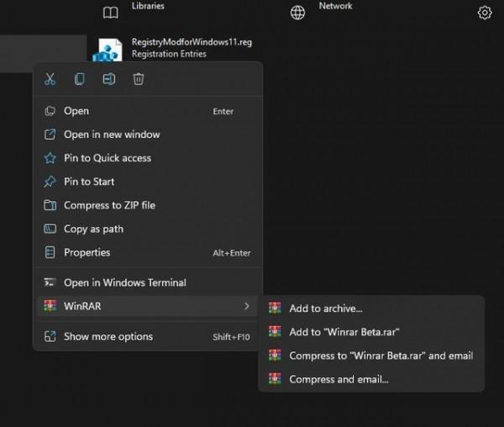Viewport: 504px width, 427px height.
Task: Click the Properties icon
Action: tap(50, 252)
